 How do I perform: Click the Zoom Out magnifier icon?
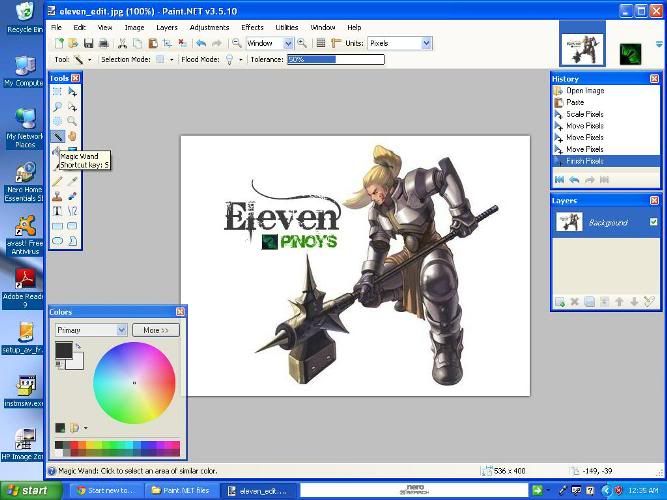[236, 43]
